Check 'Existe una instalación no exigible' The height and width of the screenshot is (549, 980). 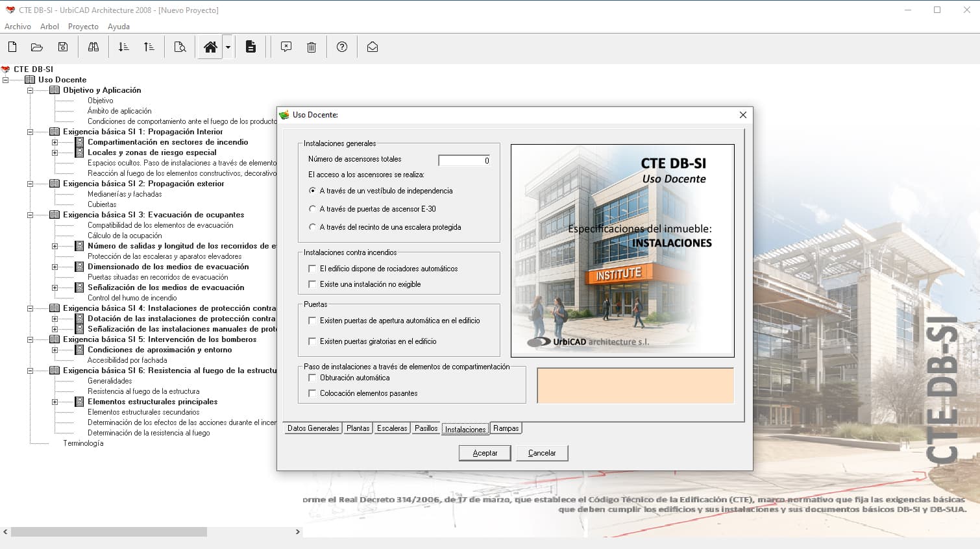point(312,284)
